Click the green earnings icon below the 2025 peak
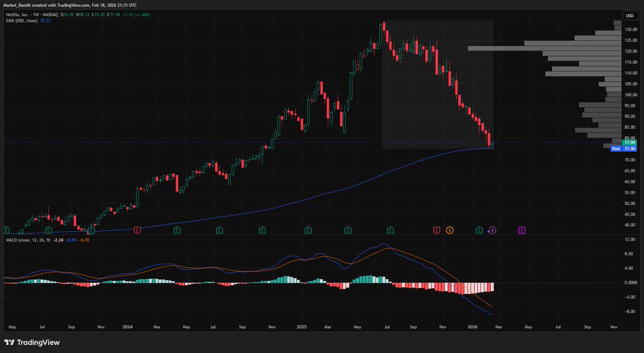Image resolution: width=644 pixels, height=353 pixels. pos(390,229)
